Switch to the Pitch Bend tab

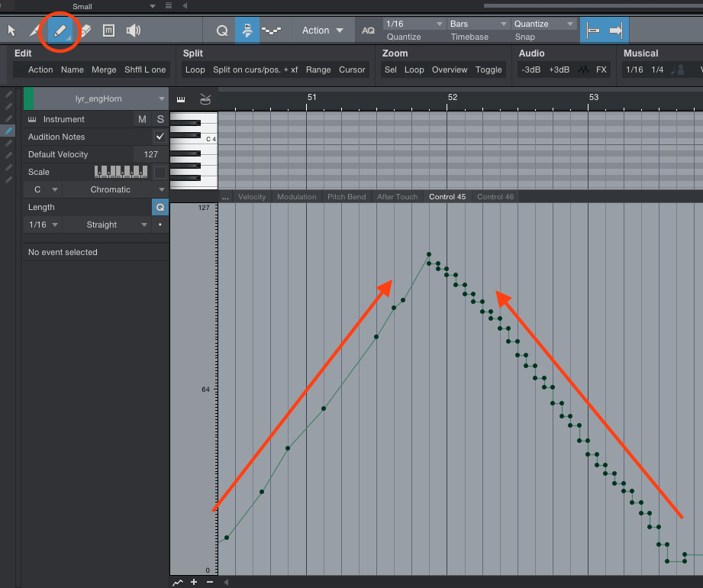click(347, 196)
